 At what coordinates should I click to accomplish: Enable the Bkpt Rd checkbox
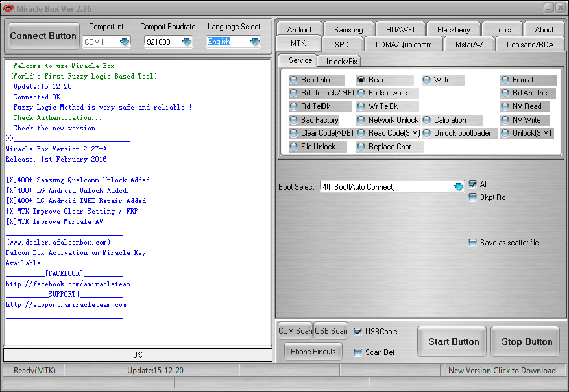point(472,197)
